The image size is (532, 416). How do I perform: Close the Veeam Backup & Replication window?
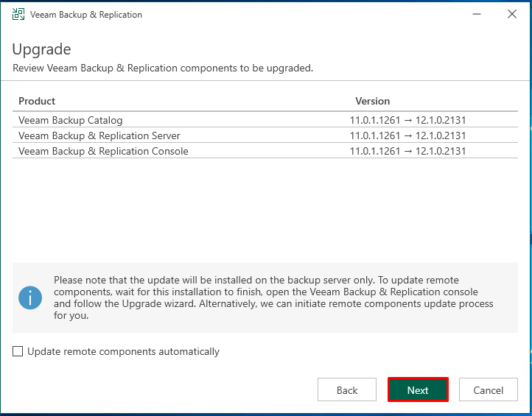point(512,14)
